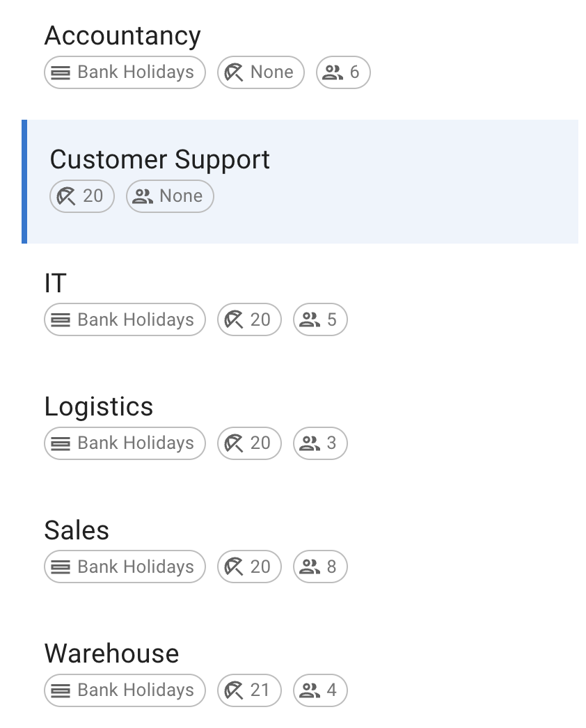The height and width of the screenshot is (728, 586).
Task: Click the allowance value 20 in IT's chip
Action: tap(260, 320)
